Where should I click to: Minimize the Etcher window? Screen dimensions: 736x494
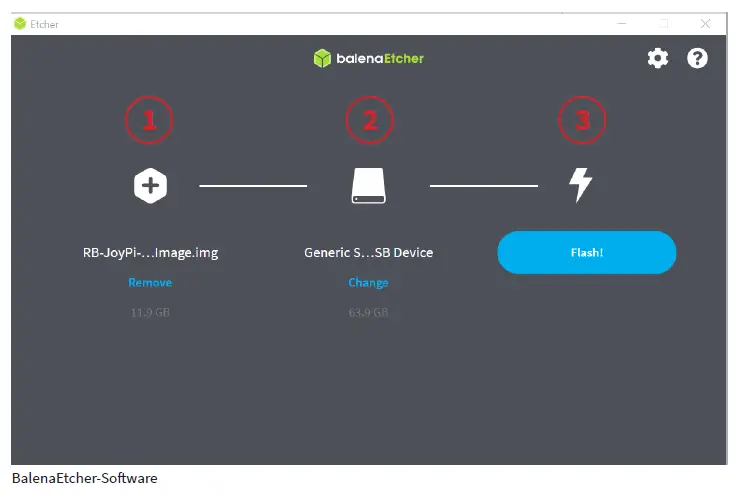pyautogui.click(x=622, y=23)
